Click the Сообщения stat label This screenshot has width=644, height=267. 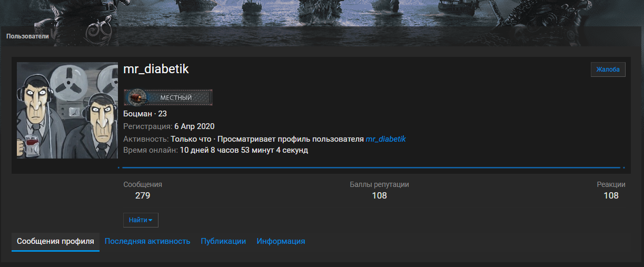coord(143,184)
